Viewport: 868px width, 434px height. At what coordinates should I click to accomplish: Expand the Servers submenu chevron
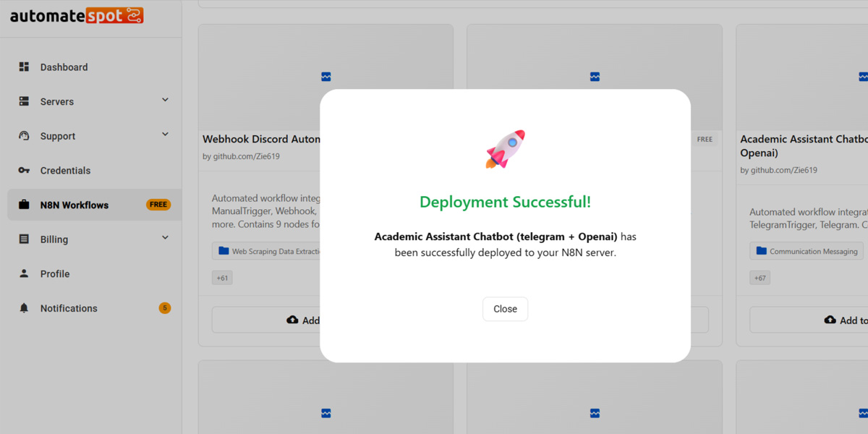tap(165, 100)
